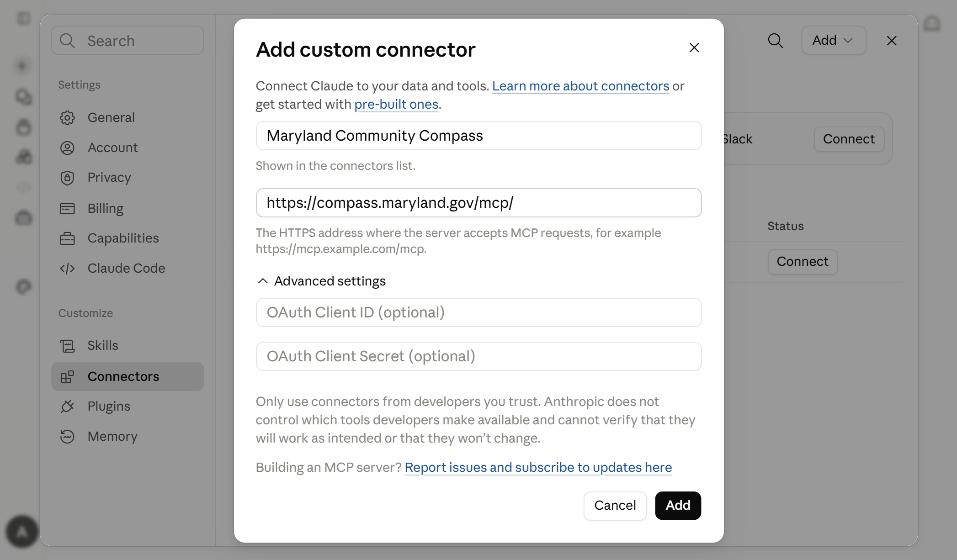Image resolution: width=957 pixels, height=560 pixels.
Task: Click the Connectors blocks icon
Action: tap(67, 377)
